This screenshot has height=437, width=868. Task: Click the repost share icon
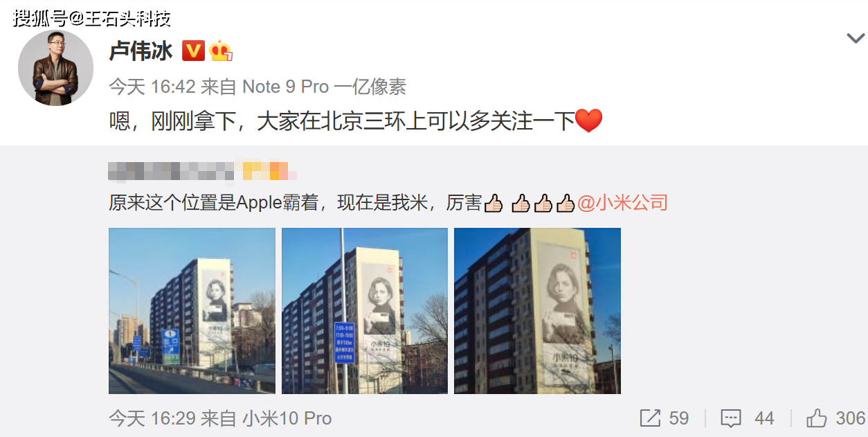click(650, 418)
